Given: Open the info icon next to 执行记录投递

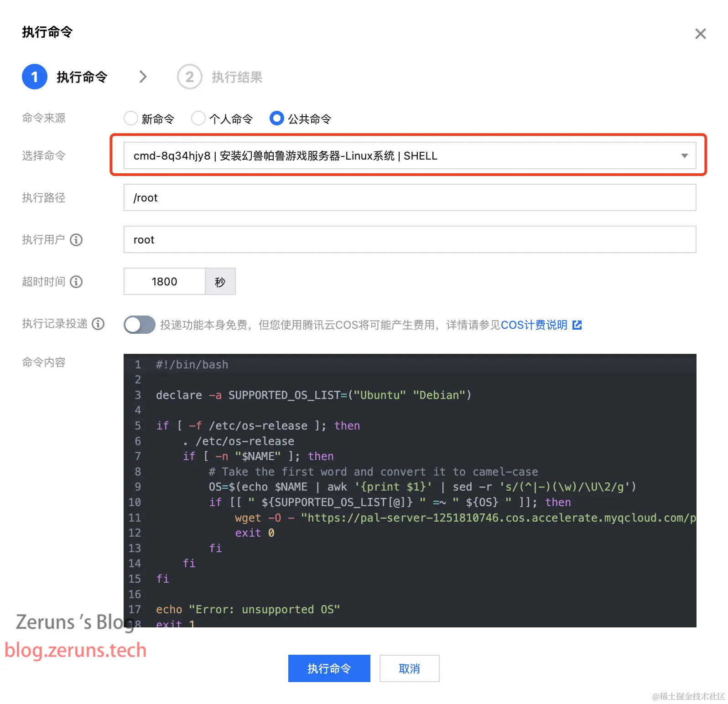Looking at the screenshot, I should pos(98,323).
